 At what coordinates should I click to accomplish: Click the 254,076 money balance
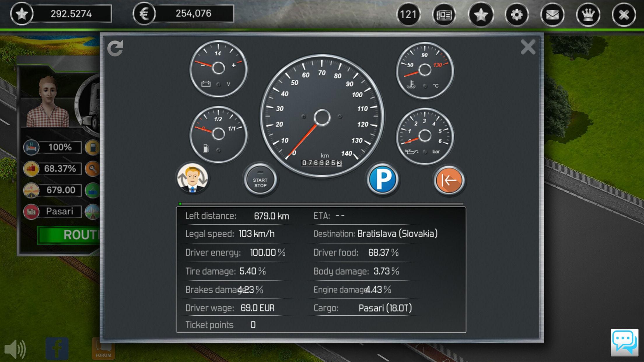193,13
